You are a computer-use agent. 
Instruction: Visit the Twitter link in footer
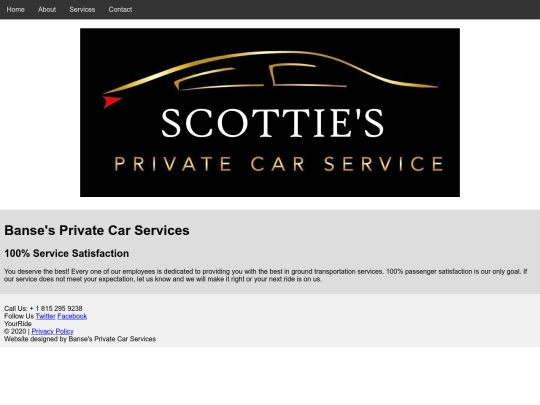pos(45,316)
